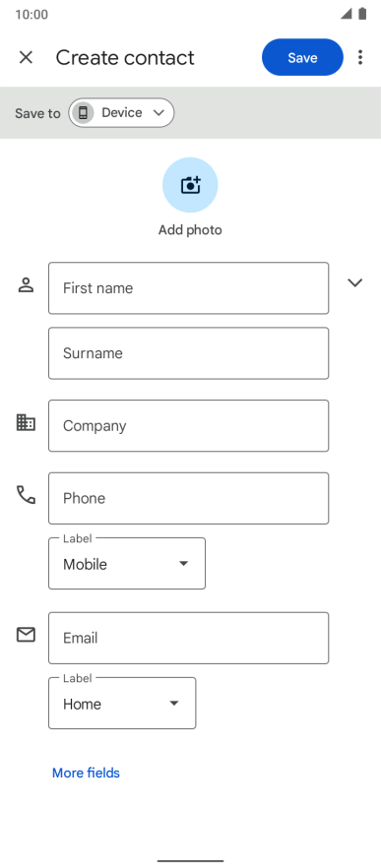Open the three-dot overflow menu

pos(360,57)
